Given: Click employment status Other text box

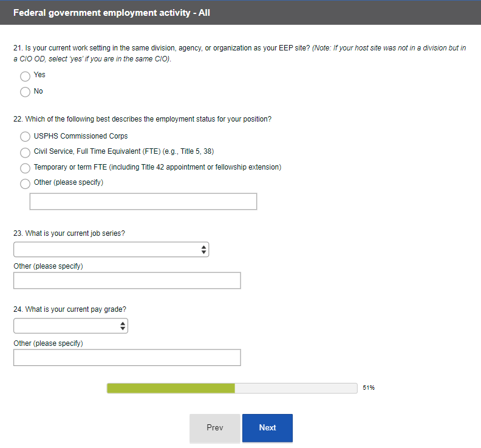Looking at the screenshot, I should [143, 202].
